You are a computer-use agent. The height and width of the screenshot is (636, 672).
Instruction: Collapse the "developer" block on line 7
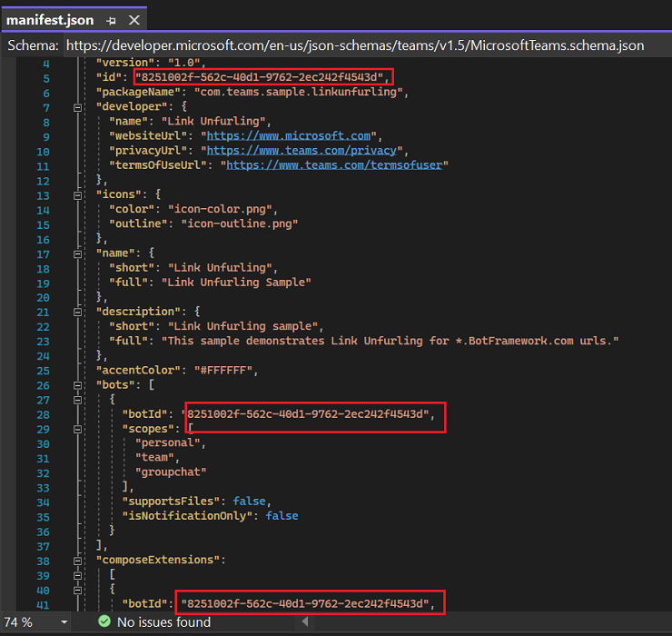click(x=77, y=107)
